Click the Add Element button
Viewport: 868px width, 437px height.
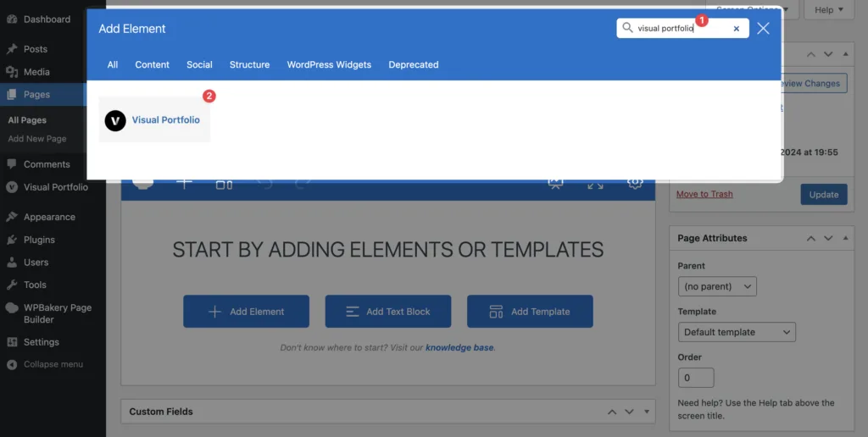coord(247,312)
